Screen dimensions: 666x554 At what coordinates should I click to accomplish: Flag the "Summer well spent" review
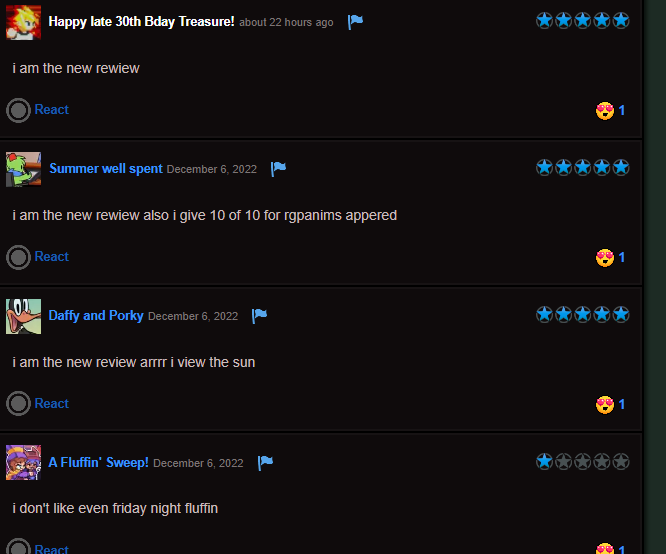(x=278, y=169)
